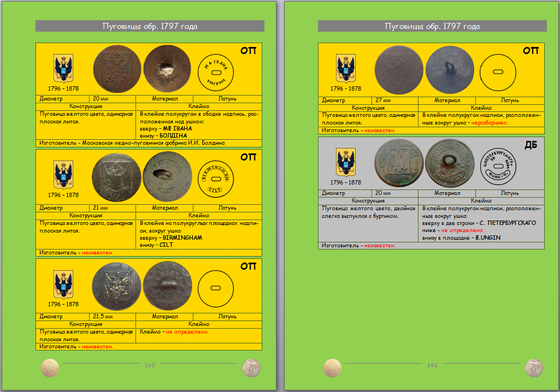Open the back photo of the 27 мм button
The width and height of the screenshot is (560, 392).
click(x=449, y=70)
